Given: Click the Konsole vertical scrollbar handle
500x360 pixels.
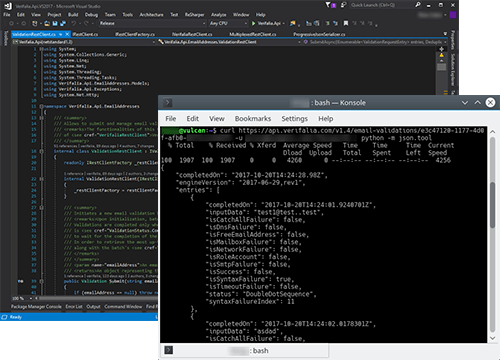Looking at the screenshot, I should [x=493, y=205].
